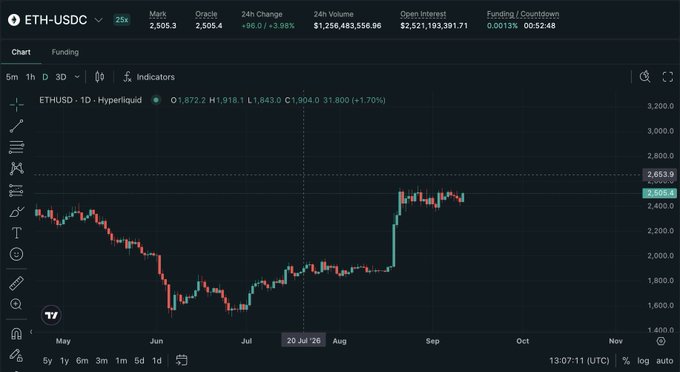The image size is (680, 372).
Task: Select the brush drawing tool
Action: (x=16, y=212)
